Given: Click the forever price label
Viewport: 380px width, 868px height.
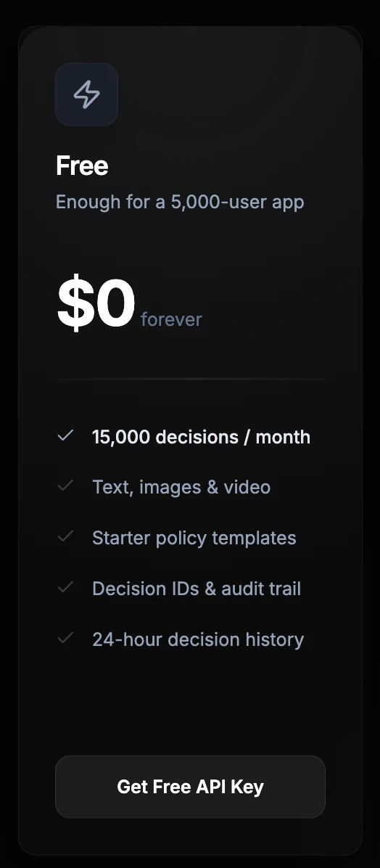Looking at the screenshot, I should point(171,319).
